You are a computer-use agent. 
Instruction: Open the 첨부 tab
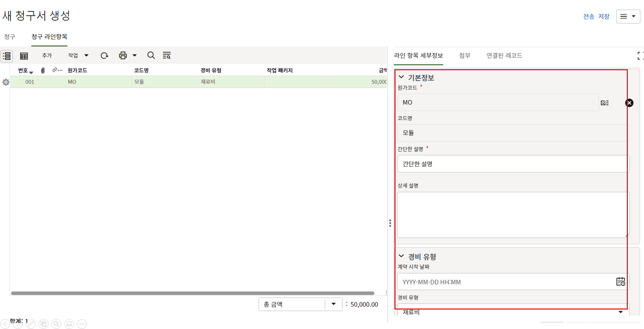(x=464, y=55)
